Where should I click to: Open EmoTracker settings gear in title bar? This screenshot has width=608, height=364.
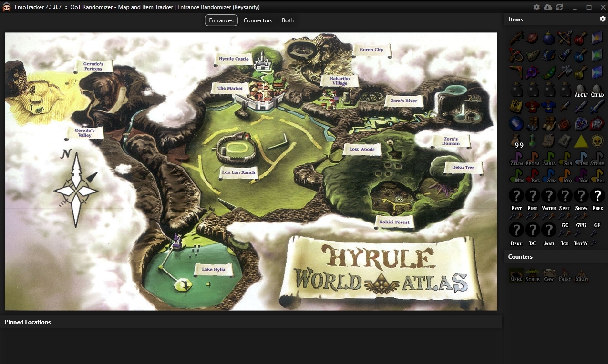536,7
